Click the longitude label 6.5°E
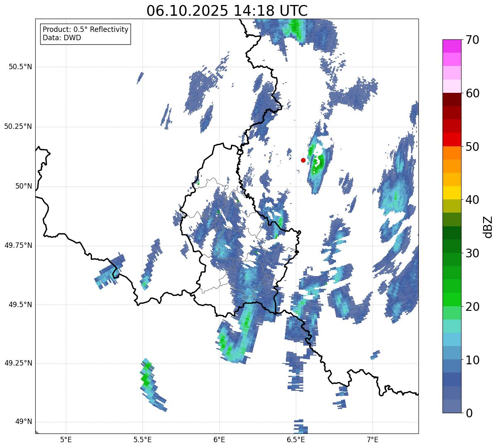The width and height of the screenshot is (498, 448). click(x=296, y=439)
